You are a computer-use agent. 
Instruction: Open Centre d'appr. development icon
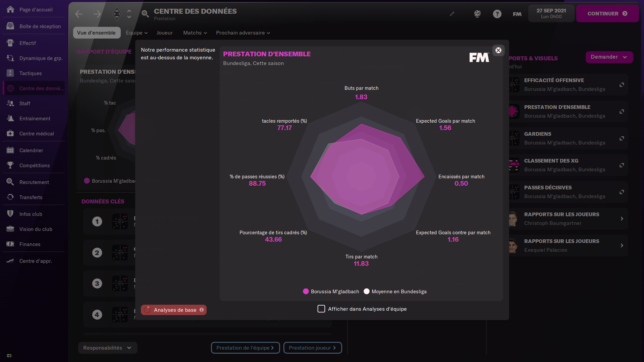pos(10,261)
